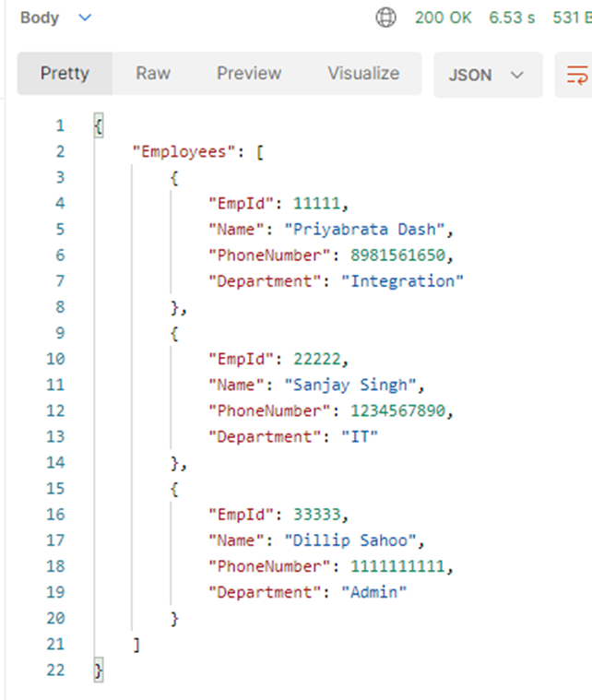
Task: Click the opening brace on line 9
Action: pyautogui.click(x=174, y=334)
